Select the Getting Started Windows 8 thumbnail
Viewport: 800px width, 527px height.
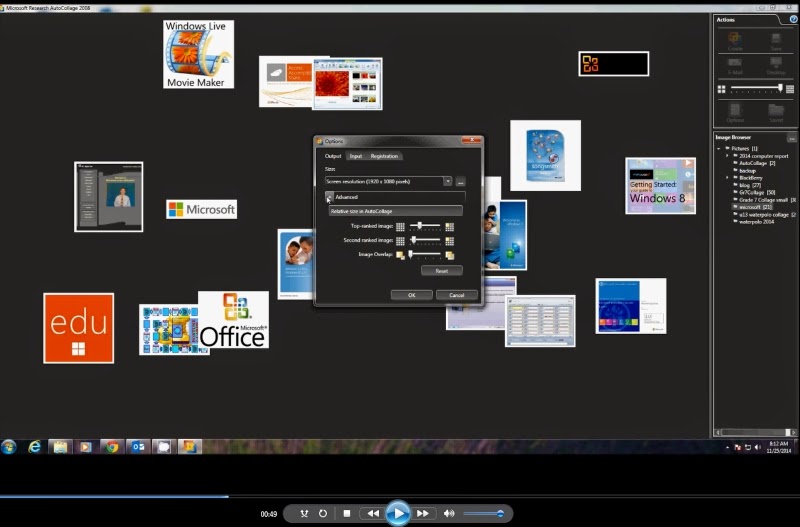tap(660, 186)
